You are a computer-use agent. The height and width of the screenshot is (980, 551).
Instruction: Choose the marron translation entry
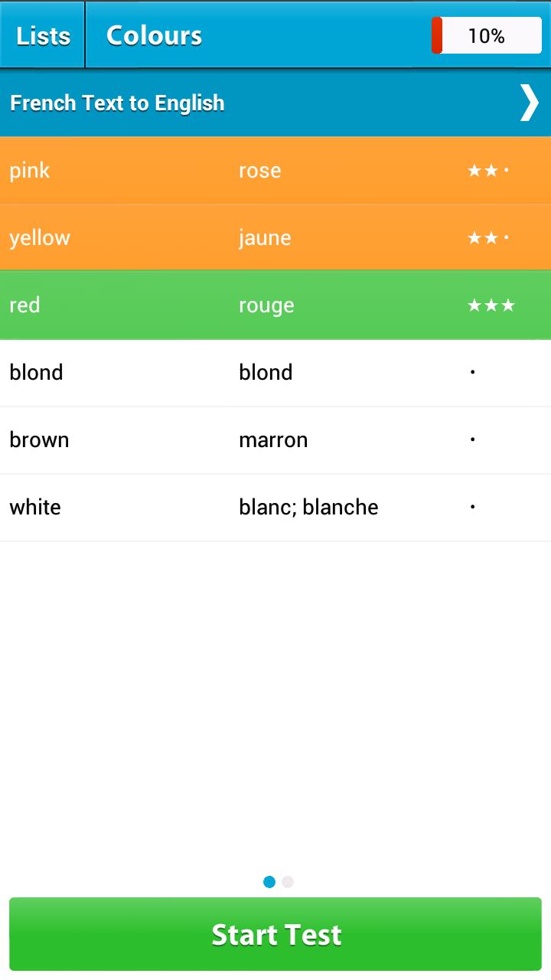273,440
